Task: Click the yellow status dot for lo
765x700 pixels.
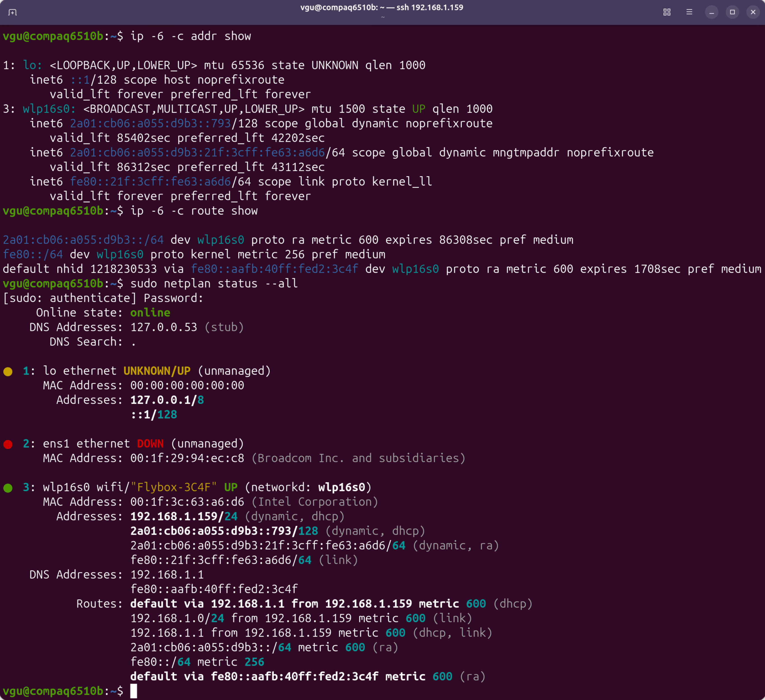Action: tap(8, 372)
